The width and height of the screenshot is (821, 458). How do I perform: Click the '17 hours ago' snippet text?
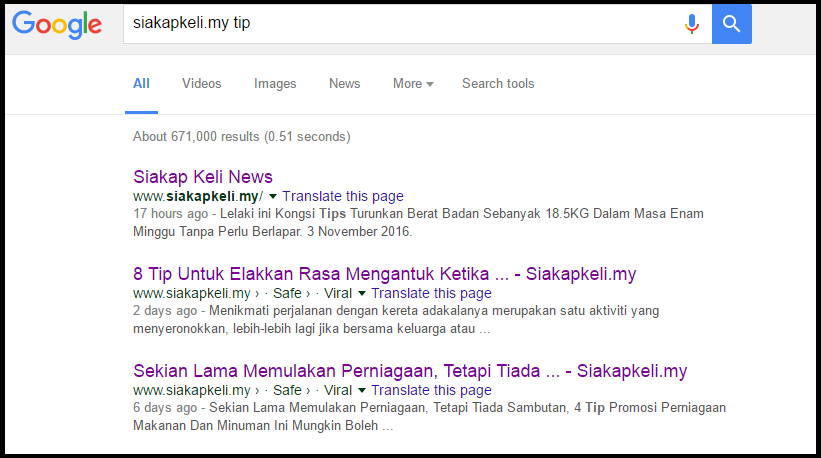pos(170,214)
